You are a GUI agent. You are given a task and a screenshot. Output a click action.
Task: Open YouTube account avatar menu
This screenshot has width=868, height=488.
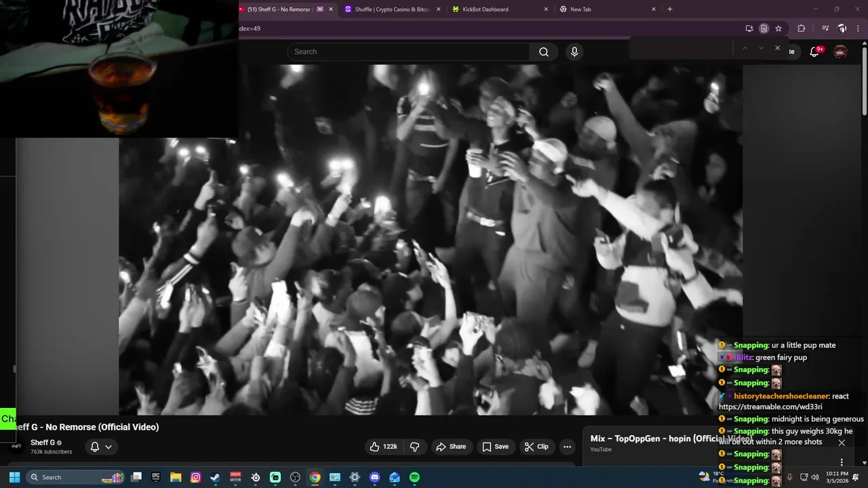click(x=840, y=52)
